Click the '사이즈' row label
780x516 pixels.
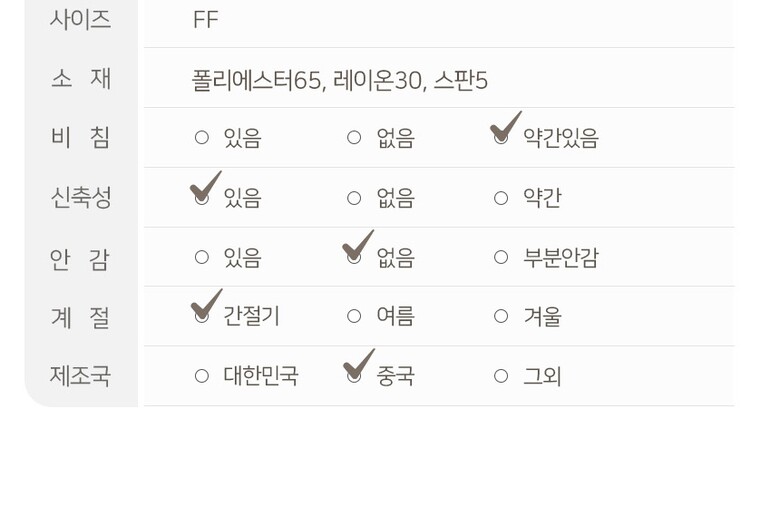point(80,20)
